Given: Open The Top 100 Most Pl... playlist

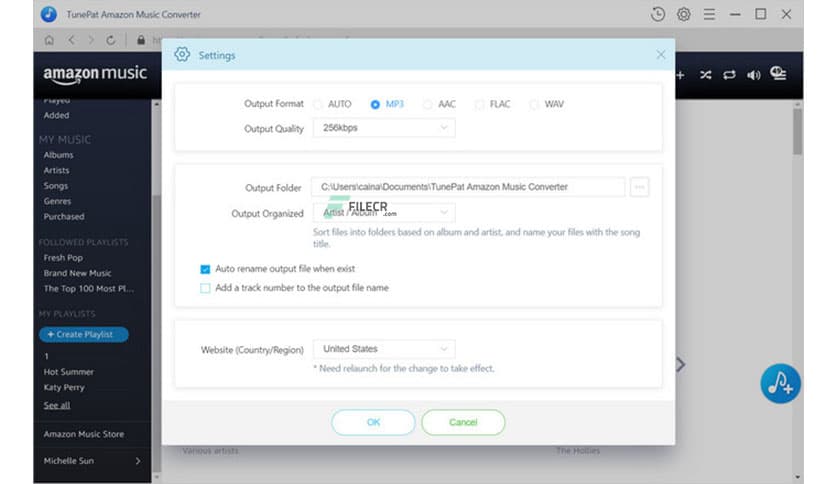Looking at the screenshot, I should [x=89, y=288].
